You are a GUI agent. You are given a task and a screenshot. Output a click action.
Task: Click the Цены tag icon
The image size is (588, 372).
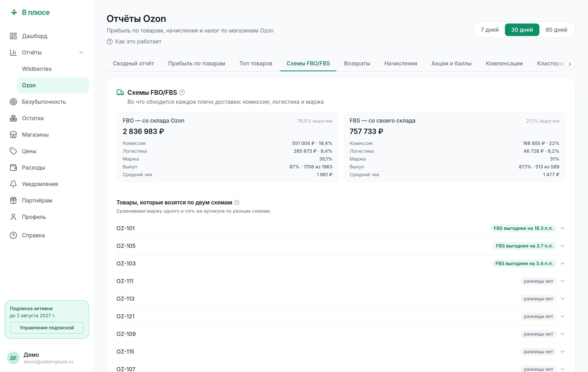pos(13,151)
